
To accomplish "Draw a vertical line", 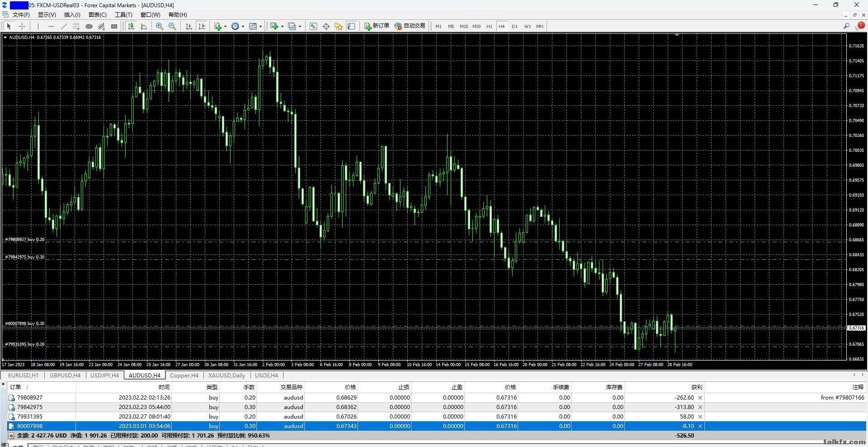I will click(x=38, y=26).
